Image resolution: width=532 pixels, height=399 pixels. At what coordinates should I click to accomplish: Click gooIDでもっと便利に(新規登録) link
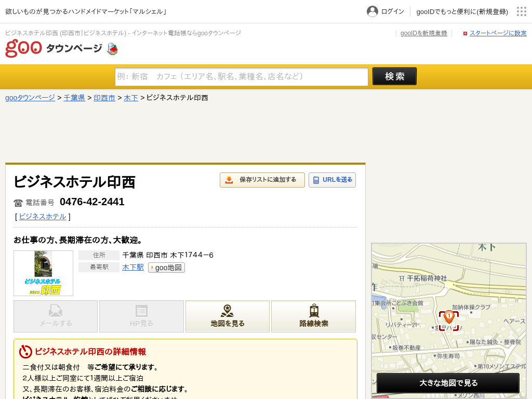462,11
